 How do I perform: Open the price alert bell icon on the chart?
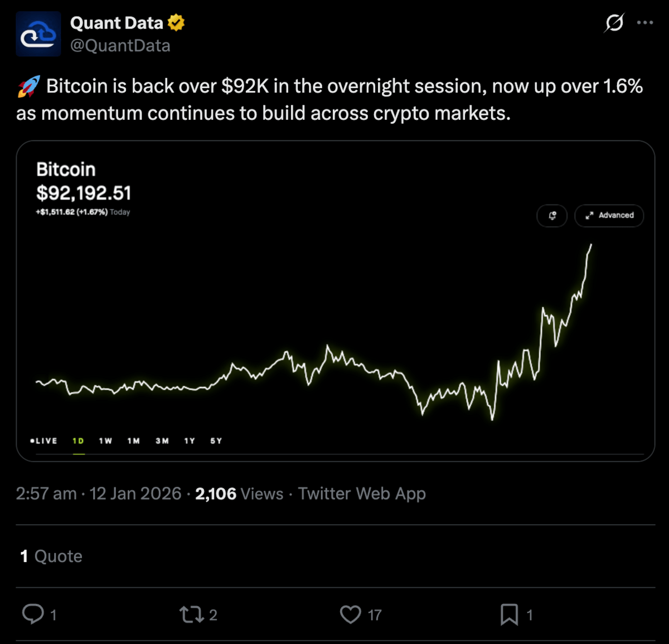(551, 216)
